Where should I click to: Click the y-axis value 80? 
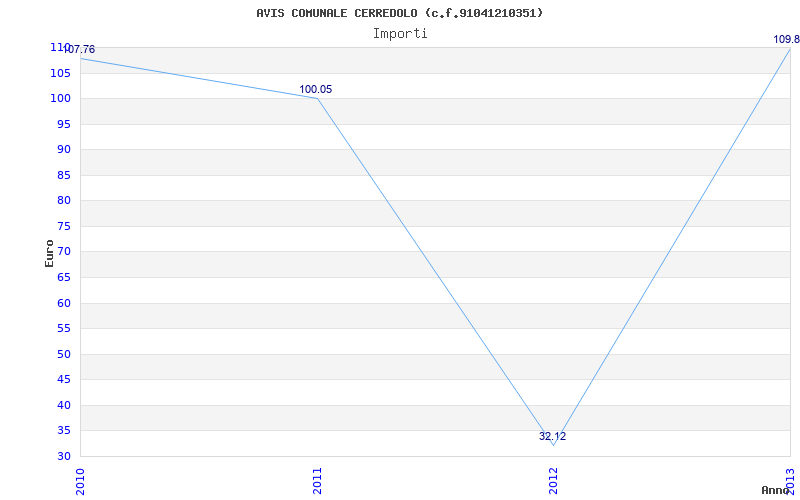[63, 201]
